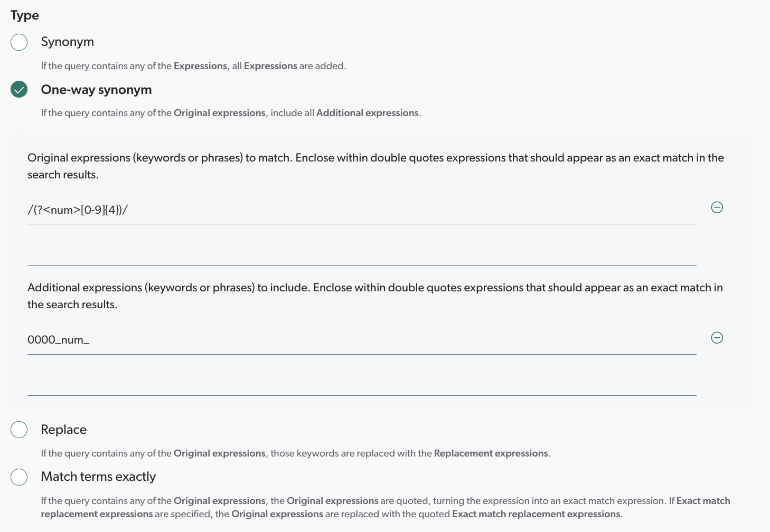Click the empty Replace radio circle
The image size is (770, 532).
18,429
